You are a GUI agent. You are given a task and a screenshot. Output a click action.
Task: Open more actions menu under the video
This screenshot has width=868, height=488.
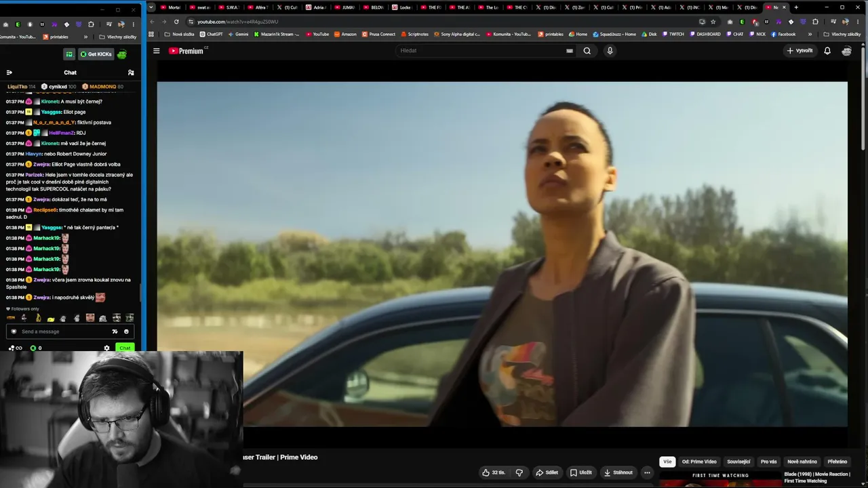coord(647,472)
